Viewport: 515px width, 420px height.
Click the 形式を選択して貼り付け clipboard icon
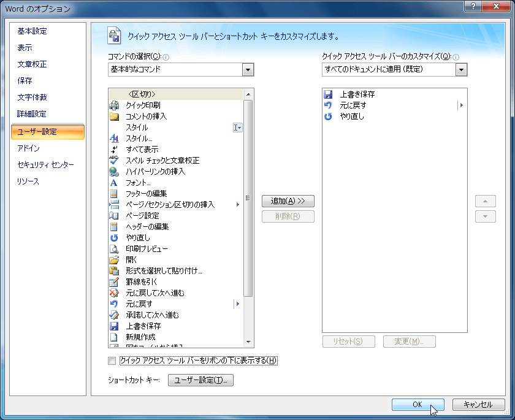click(x=114, y=271)
